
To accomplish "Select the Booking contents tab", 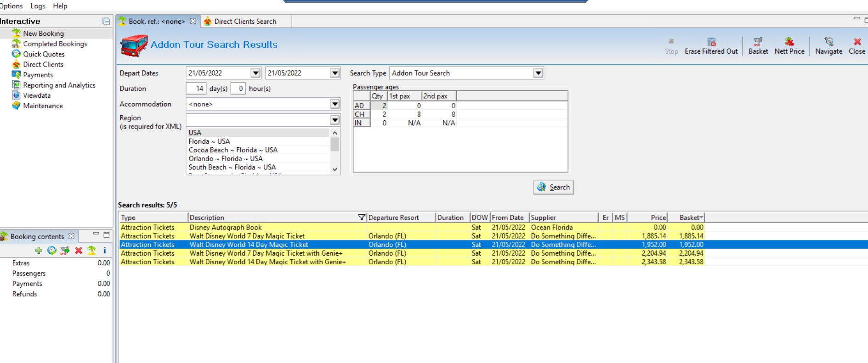I will (37, 236).
